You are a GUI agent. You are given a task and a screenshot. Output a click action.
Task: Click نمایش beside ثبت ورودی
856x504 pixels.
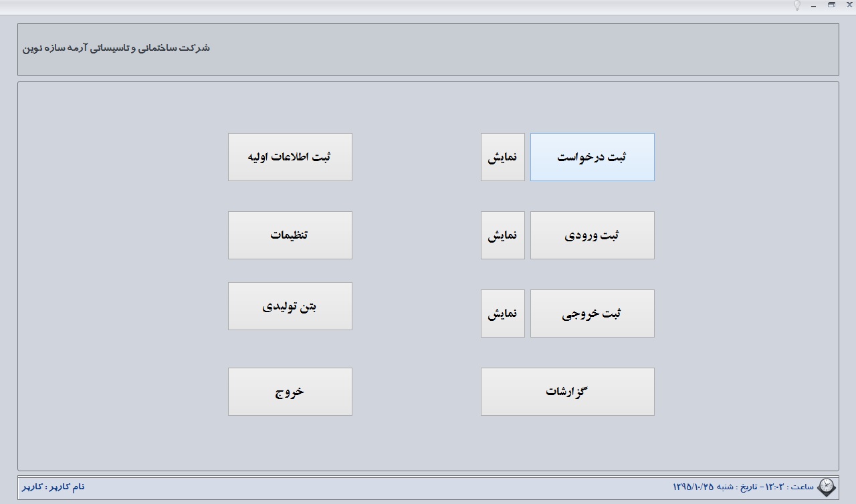pyautogui.click(x=503, y=235)
